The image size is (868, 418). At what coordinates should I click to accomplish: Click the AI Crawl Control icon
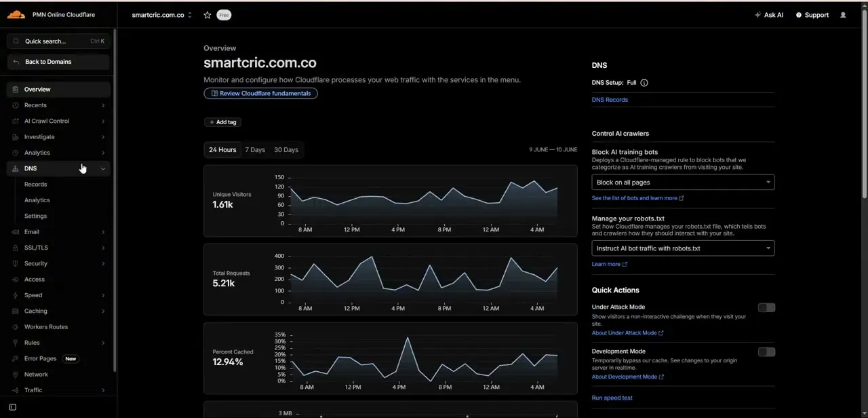click(x=16, y=121)
